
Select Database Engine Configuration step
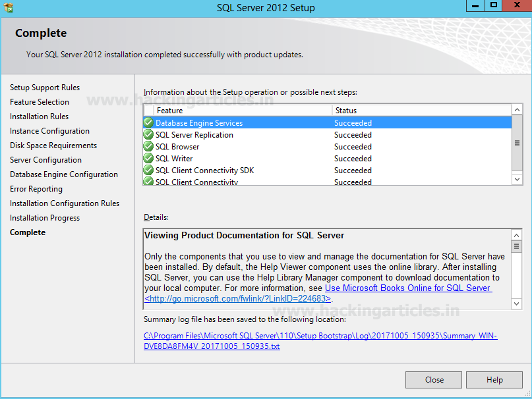pyautogui.click(x=64, y=174)
